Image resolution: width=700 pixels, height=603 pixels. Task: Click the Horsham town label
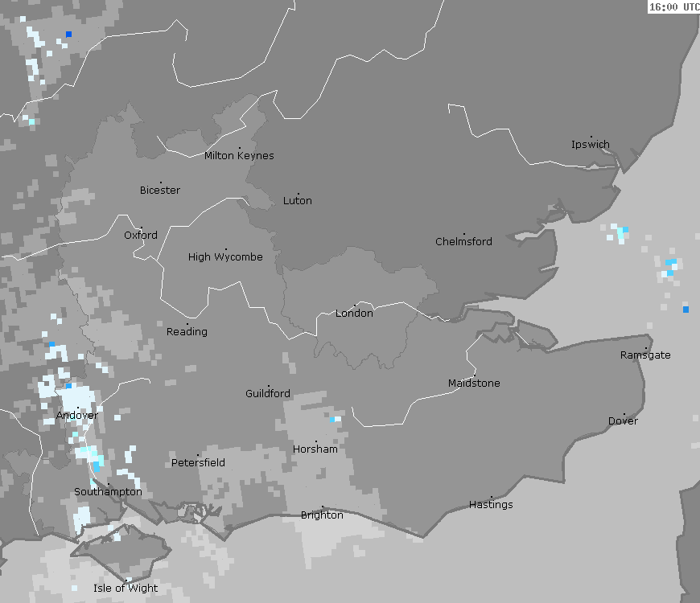coord(315,449)
